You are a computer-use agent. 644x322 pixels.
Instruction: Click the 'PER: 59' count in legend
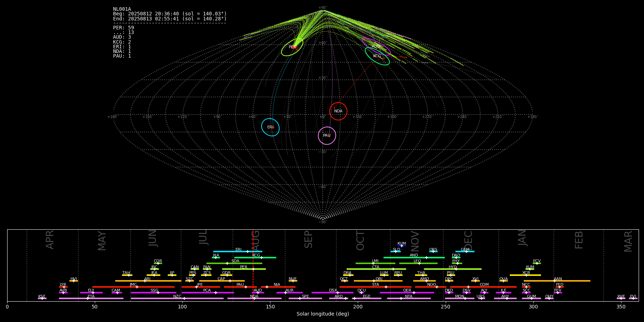[x=123, y=28]
